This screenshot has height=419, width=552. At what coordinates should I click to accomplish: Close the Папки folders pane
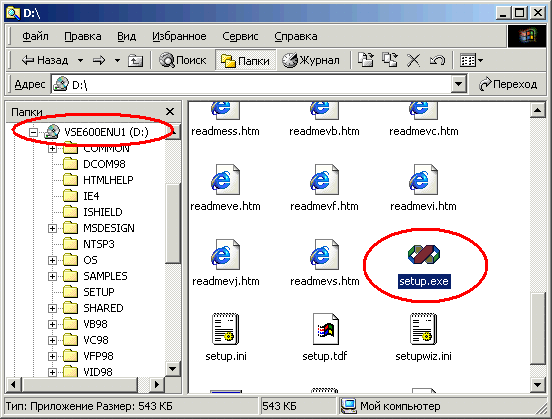170,112
